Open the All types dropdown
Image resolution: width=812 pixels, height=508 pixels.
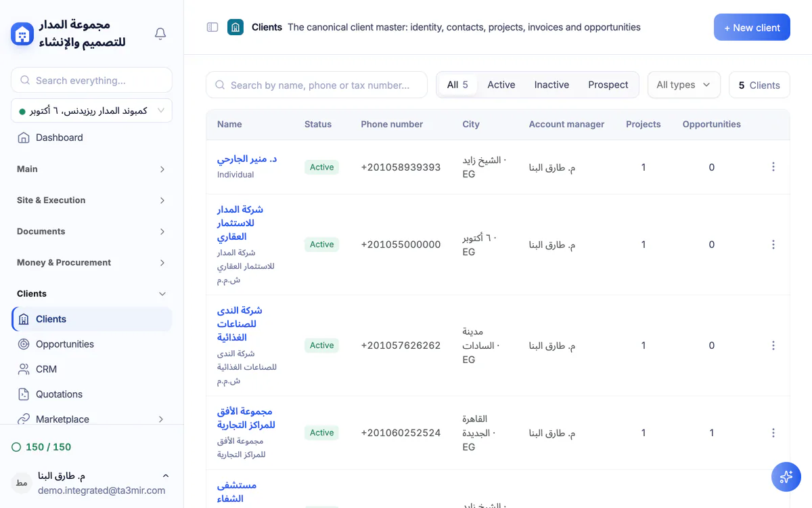[x=683, y=85]
